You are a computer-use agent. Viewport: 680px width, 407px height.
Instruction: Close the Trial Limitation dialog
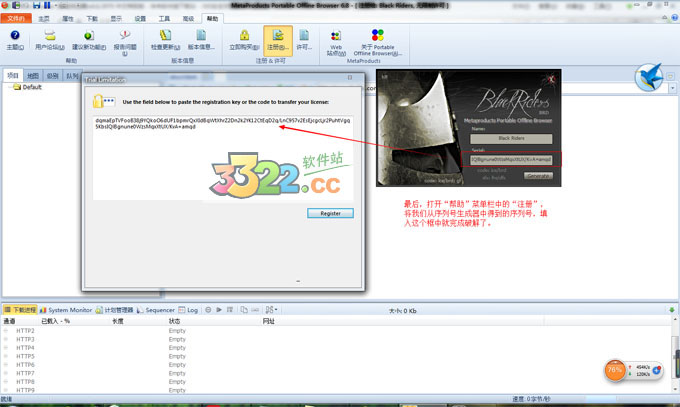tap(350, 78)
